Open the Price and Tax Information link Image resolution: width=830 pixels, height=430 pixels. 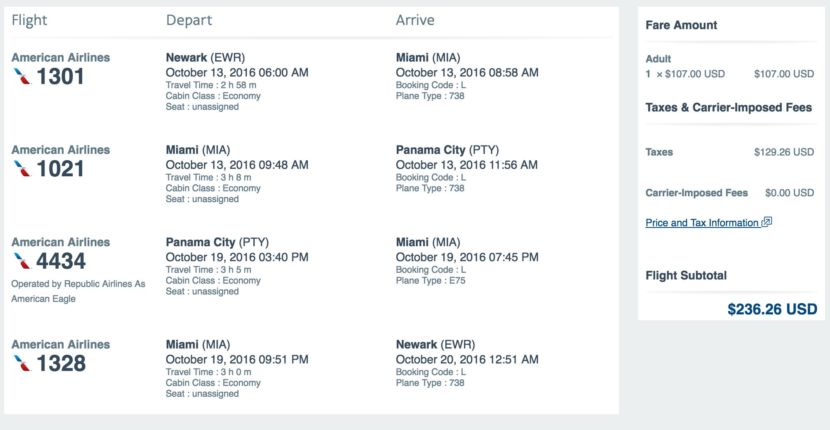pos(702,223)
